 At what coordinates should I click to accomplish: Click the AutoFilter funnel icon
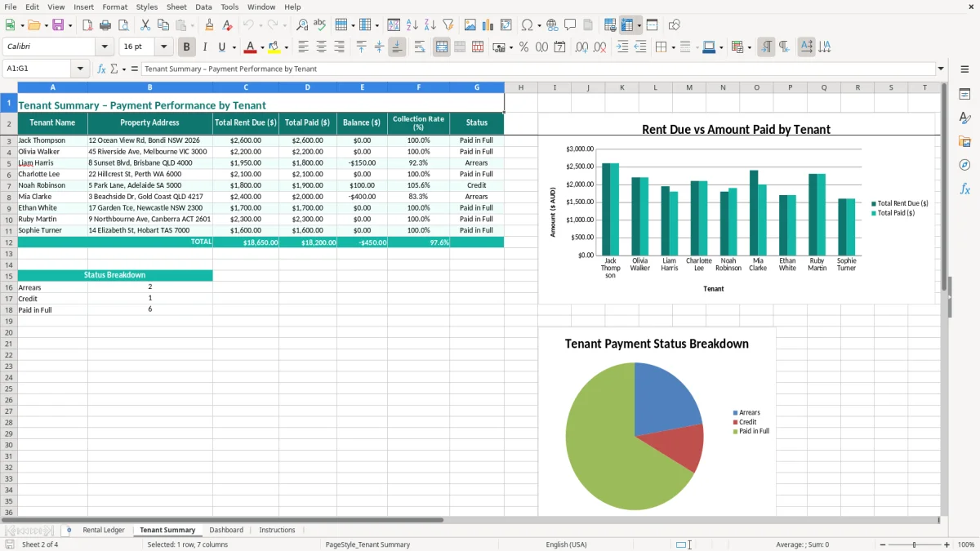click(x=448, y=25)
